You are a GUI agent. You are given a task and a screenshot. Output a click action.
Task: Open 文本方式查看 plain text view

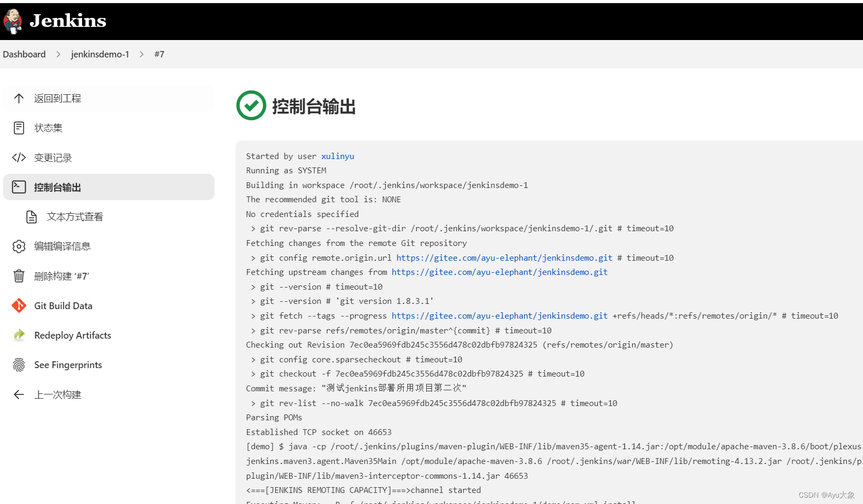pyautogui.click(x=75, y=217)
